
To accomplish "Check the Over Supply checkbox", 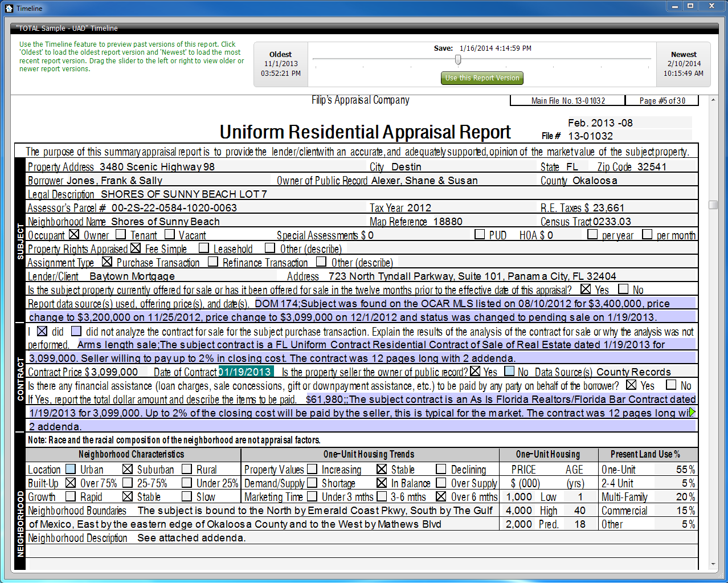I will click(441, 483).
